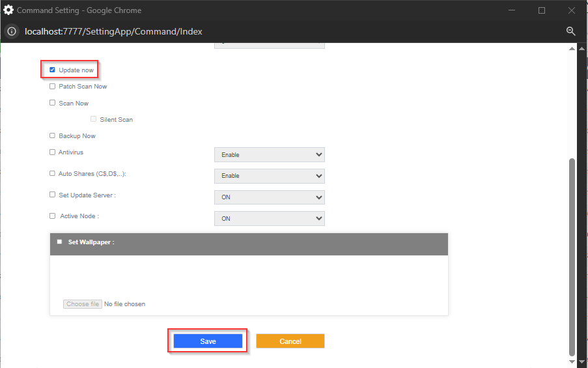Open the Set Update Server dropdown
Viewport: 588px width, 368px height.
pyautogui.click(x=269, y=197)
